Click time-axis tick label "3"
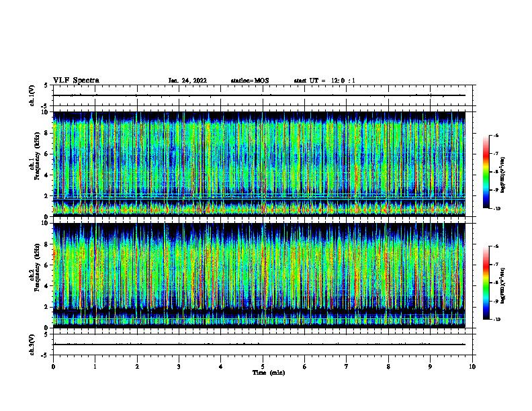Viewport: 532px width, 411px height. point(179,367)
